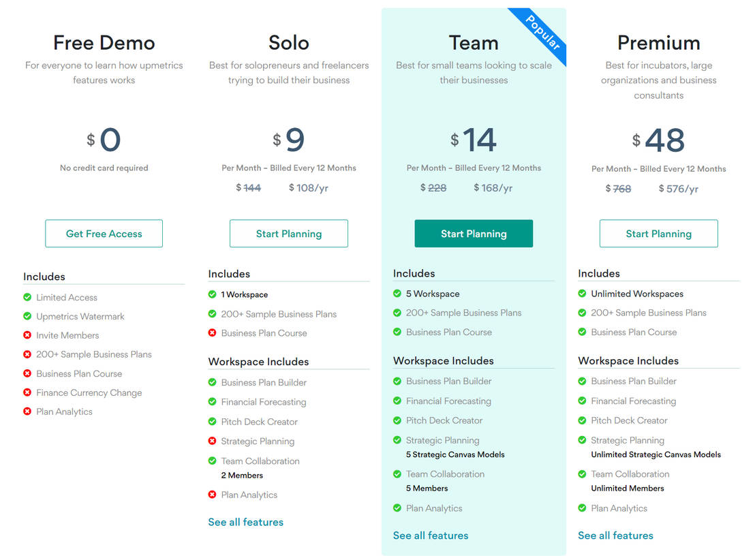
Task: Click the $9 Solo monthly price
Action: pos(288,140)
